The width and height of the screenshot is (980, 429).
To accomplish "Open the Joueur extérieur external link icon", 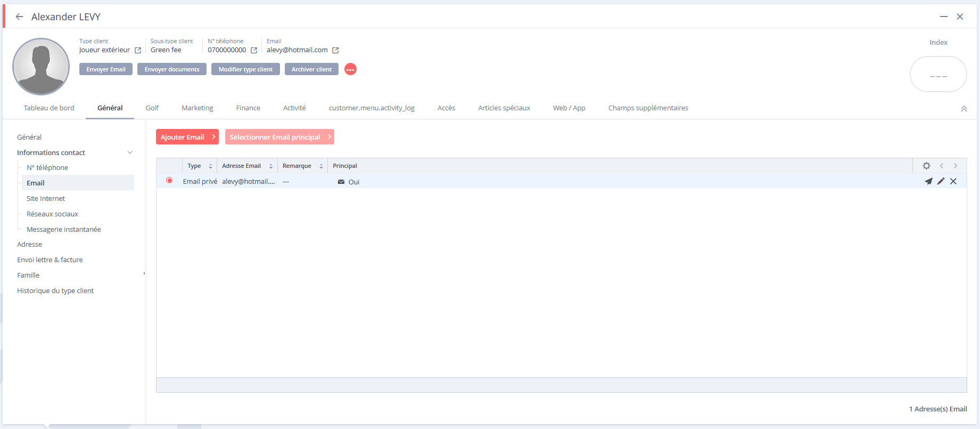I will pos(138,50).
